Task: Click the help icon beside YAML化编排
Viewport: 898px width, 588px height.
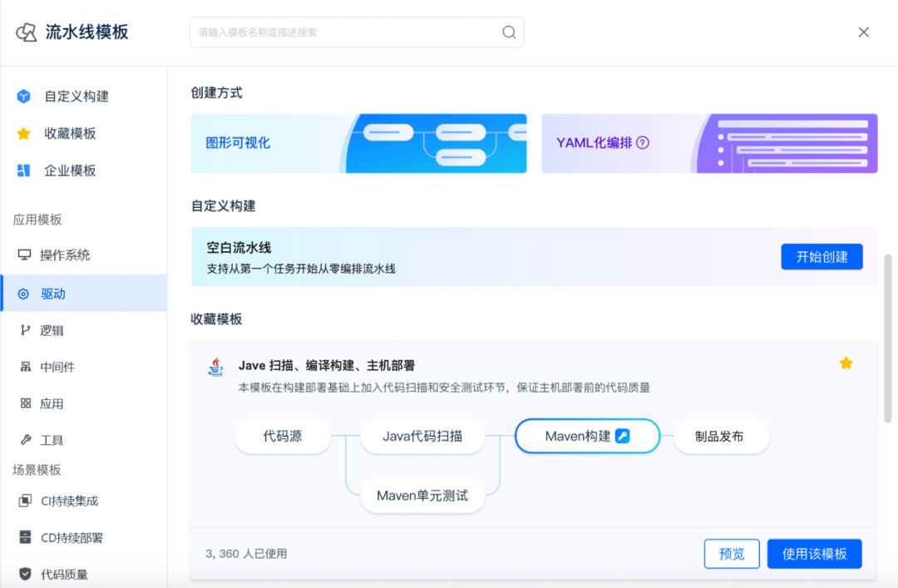Action: point(643,143)
